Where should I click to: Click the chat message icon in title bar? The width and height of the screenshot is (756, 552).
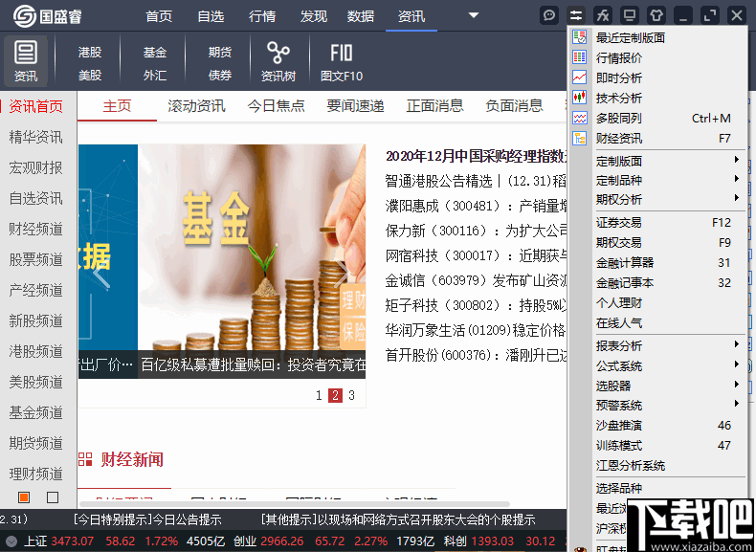(549, 15)
